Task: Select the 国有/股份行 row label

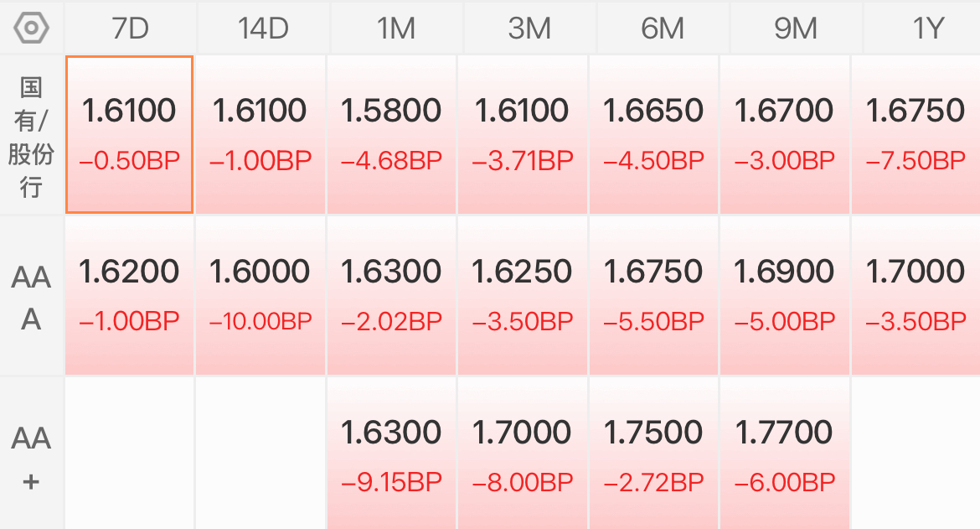Action: pos(31,136)
